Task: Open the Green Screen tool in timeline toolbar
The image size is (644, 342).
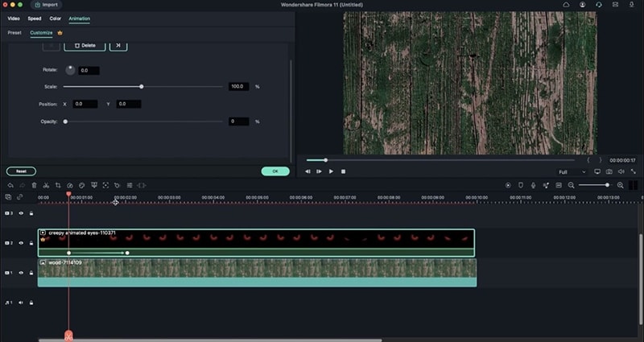Action: tap(94, 186)
